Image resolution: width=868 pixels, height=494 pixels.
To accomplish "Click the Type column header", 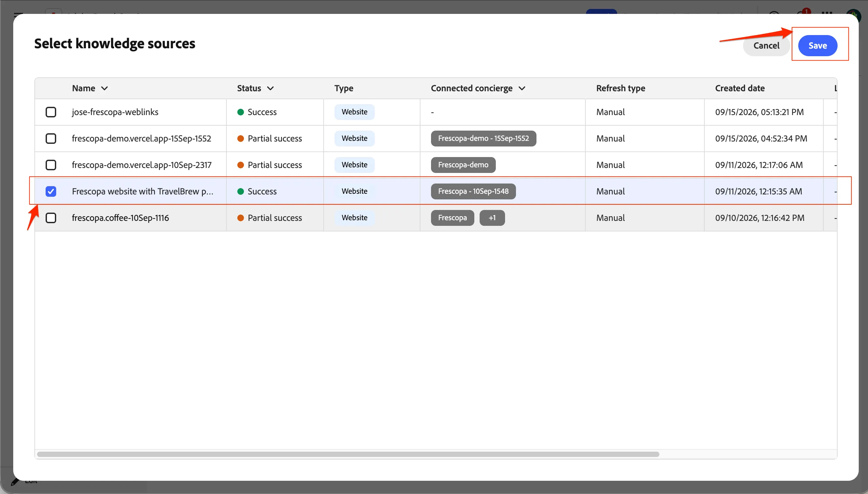I will click(344, 89).
